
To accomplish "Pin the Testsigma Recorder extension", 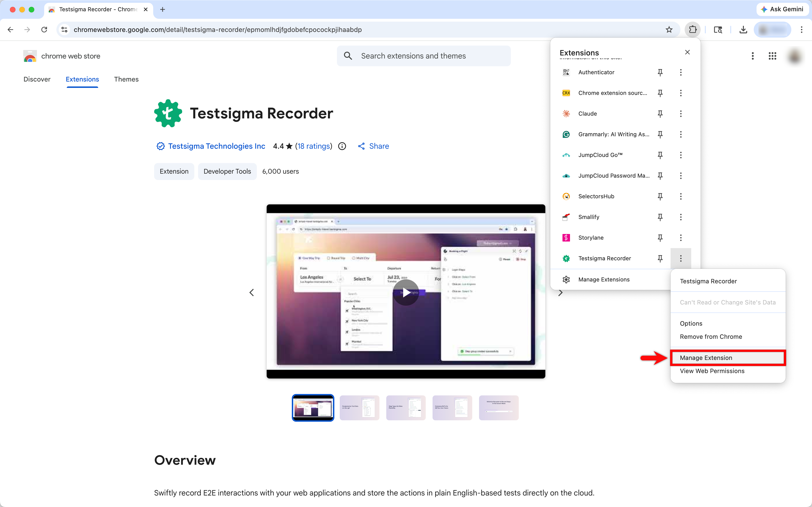I will coord(660,258).
